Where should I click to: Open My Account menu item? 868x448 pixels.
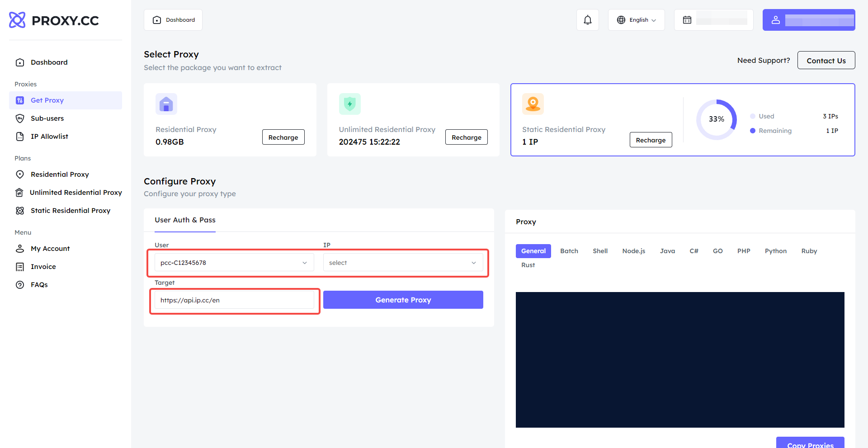(66, 249)
